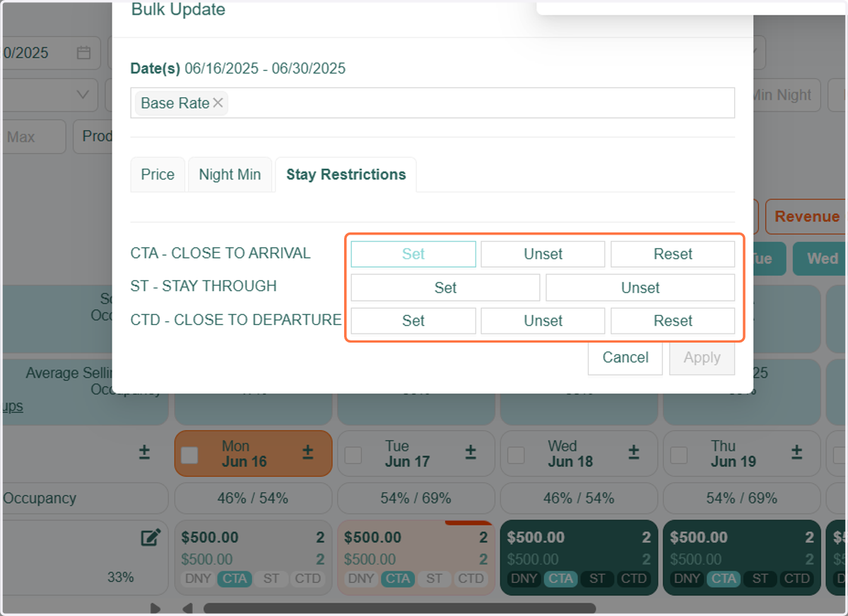Click the Wed Jun 18 $500.00 rate cell

579,558
